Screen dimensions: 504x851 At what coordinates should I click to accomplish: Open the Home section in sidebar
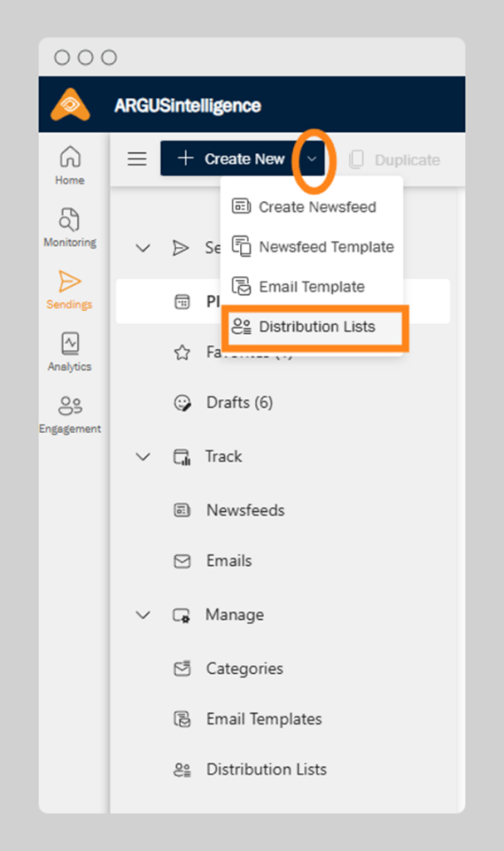(70, 165)
